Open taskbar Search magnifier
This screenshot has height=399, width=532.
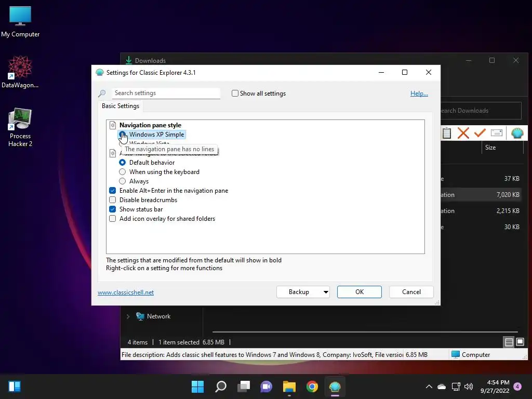point(220,387)
